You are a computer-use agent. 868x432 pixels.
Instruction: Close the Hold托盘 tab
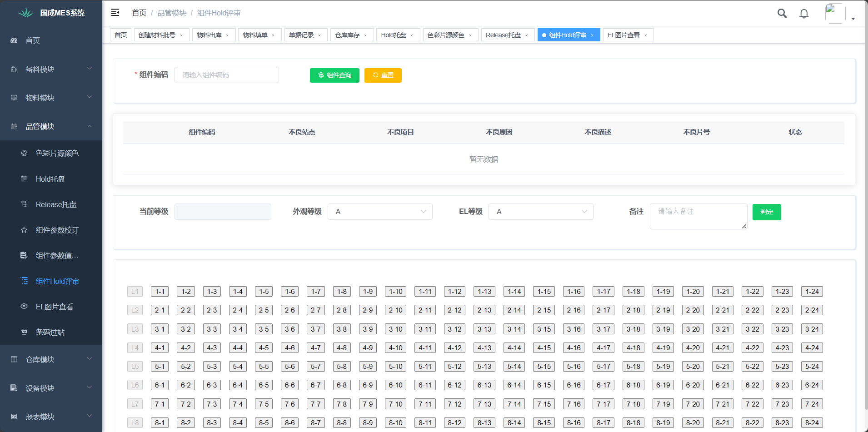(412, 35)
